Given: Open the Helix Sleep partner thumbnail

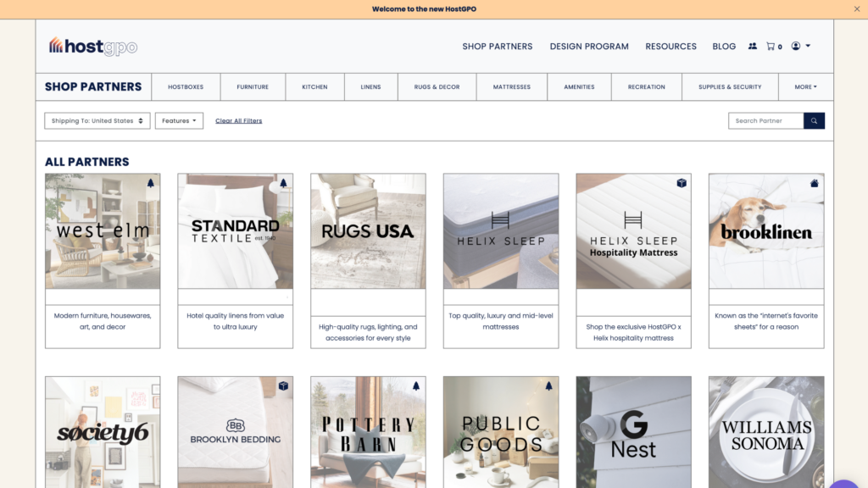Looking at the screenshot, I should [x=501, y=230].
